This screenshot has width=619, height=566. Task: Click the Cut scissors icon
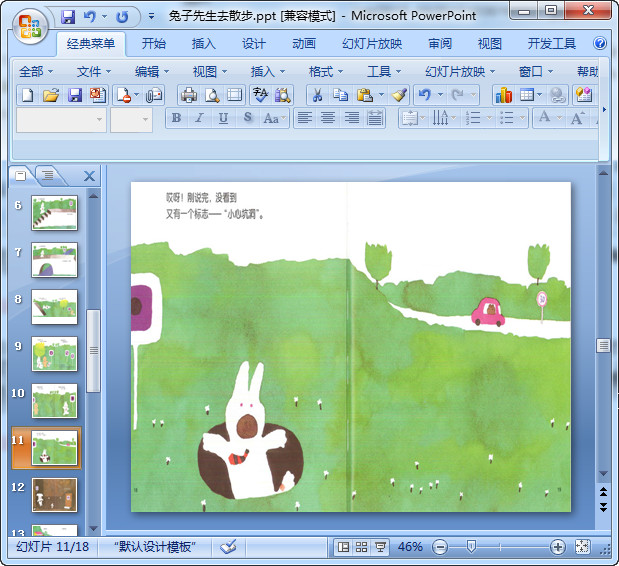(x=317, y=95)
